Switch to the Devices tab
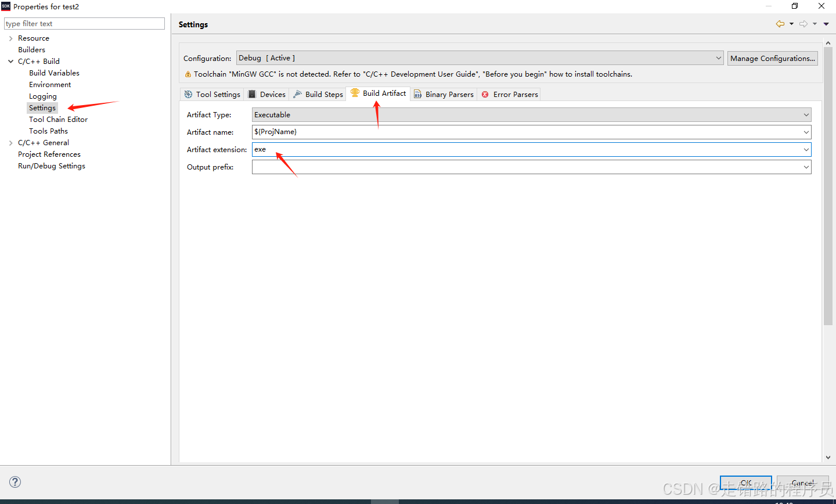The width and height of the screenshot is (836, 504). (x=266, y=94)
